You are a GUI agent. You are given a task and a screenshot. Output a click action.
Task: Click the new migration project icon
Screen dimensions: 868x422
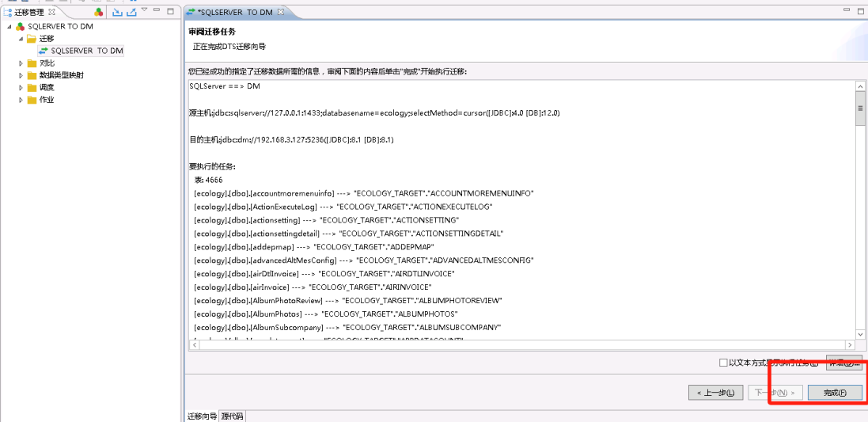(x=99, y=12)
